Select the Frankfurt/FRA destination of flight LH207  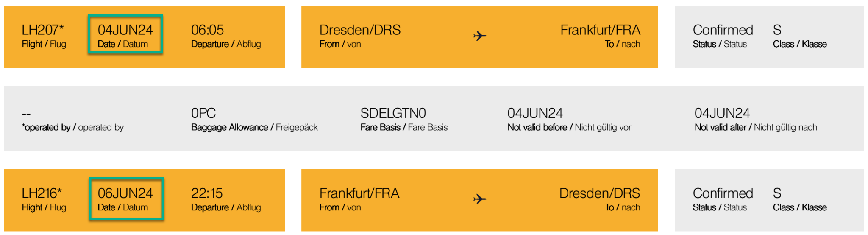pyautogui.click(x=600, y=30)
